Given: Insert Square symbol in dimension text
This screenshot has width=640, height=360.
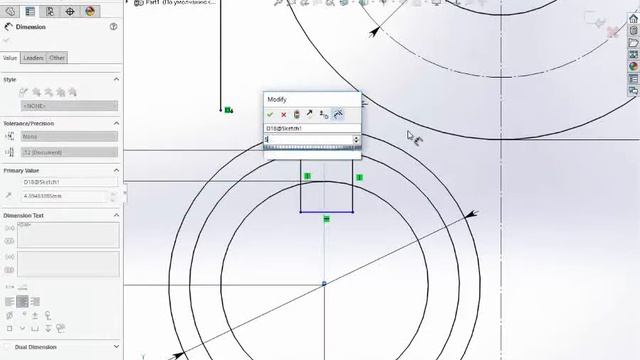Looking at the screenshot, I should coord(9,328).
